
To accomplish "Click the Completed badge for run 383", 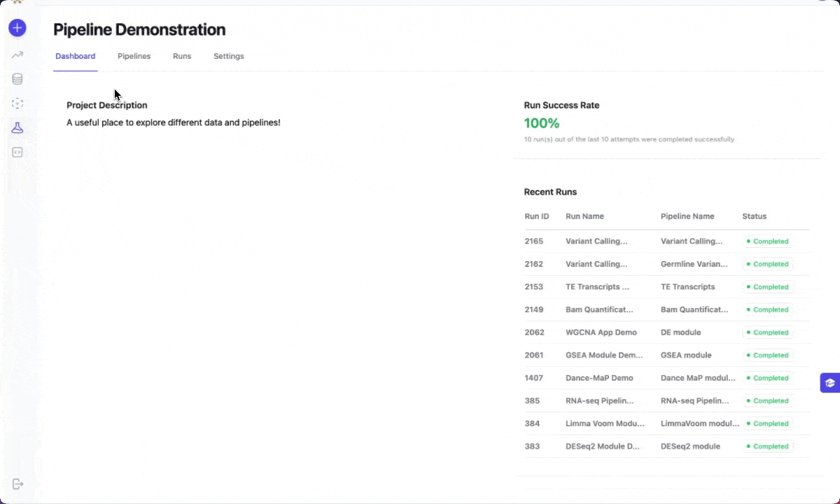I will (x=766, y=446).
